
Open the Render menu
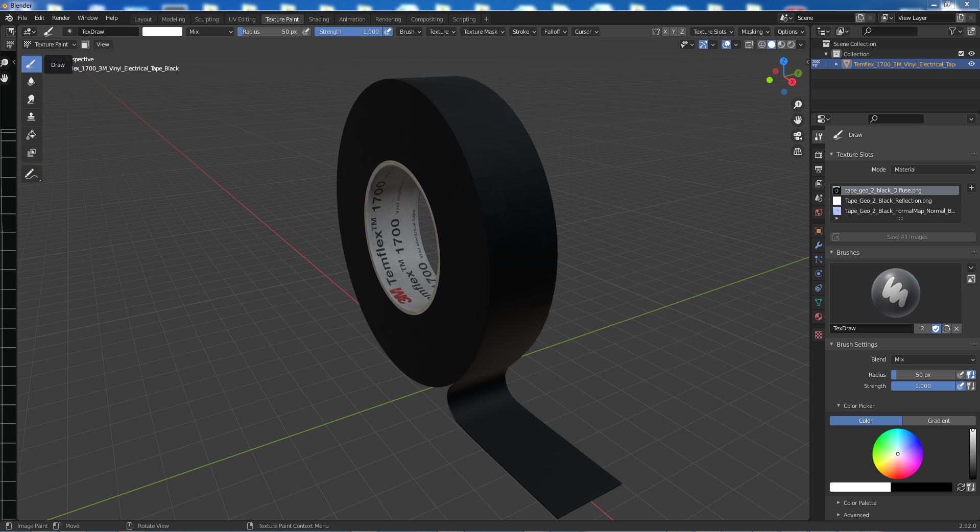point(61,18)
